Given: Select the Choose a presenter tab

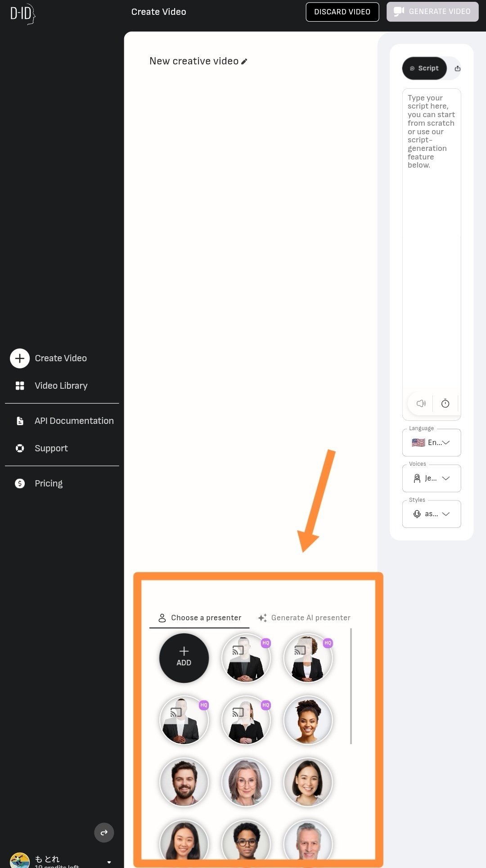Looking at the screenshot, I should coord(199,618).
